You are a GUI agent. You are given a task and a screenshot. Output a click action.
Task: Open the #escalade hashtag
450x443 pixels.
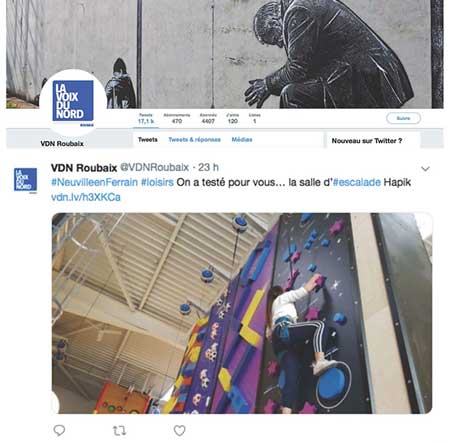(x=357, y=182)
